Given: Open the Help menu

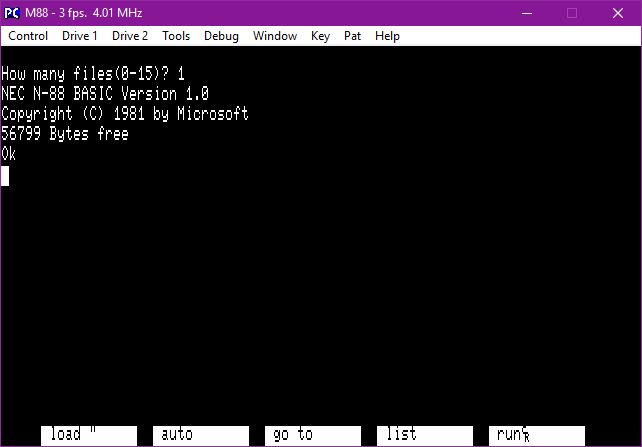Looking at the screenshot, I should pos(387,36).
